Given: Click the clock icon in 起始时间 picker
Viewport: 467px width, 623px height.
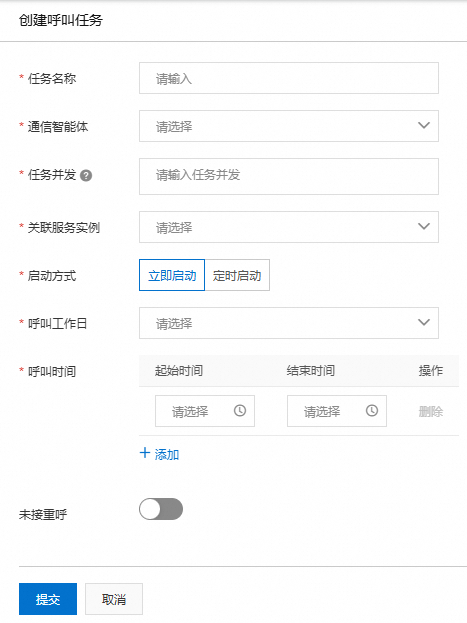Looking at the screenshot, I should pos(240,411).
